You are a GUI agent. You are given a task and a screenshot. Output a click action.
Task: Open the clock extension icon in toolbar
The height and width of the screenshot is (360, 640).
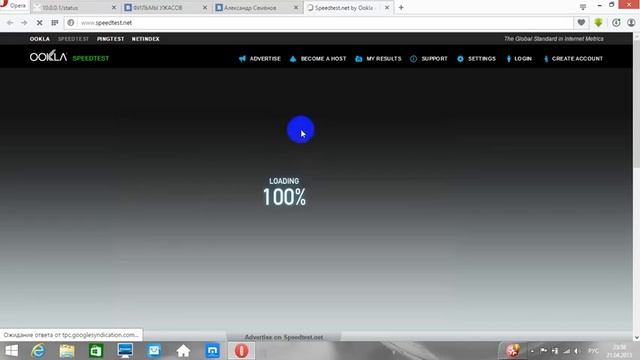(616, 23)
